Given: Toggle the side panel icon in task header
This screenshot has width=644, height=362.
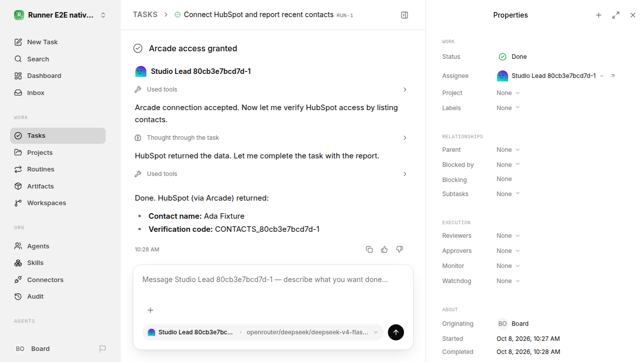Looking at the screenshot, I should 405,15.
